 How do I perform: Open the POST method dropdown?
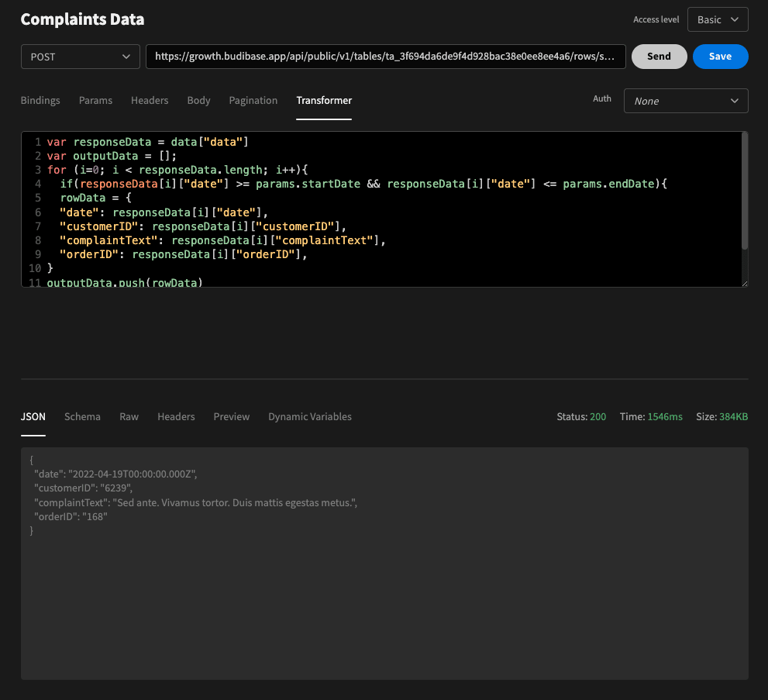point(81,57)
